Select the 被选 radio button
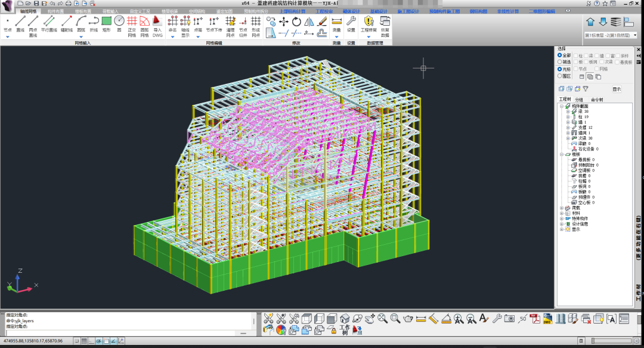 pyautogui.click(x=559, y=61)
